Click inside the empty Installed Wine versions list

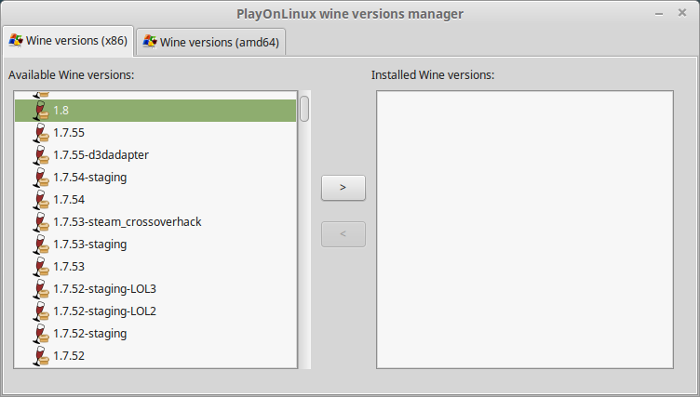525,230
